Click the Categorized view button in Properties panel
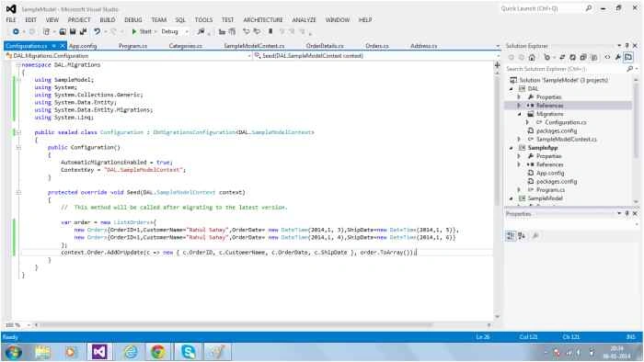644x362 pixels. tap(511, 236)
